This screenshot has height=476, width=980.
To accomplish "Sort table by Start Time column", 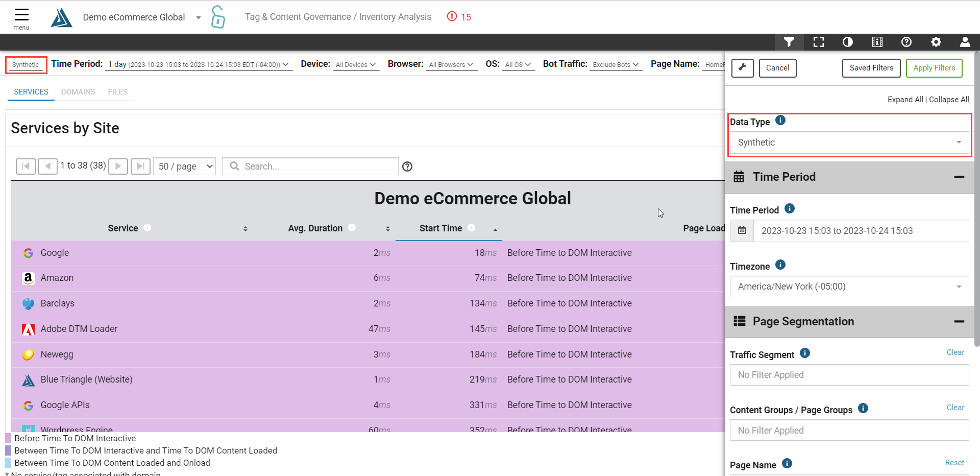I will (x=495, y=229).
